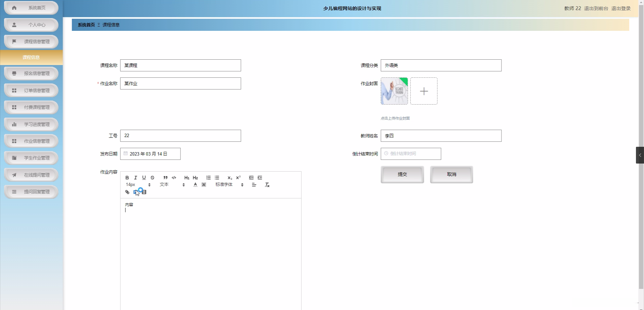
Task: Select the 课程信息 submenu item
Action: pos(31,57)
